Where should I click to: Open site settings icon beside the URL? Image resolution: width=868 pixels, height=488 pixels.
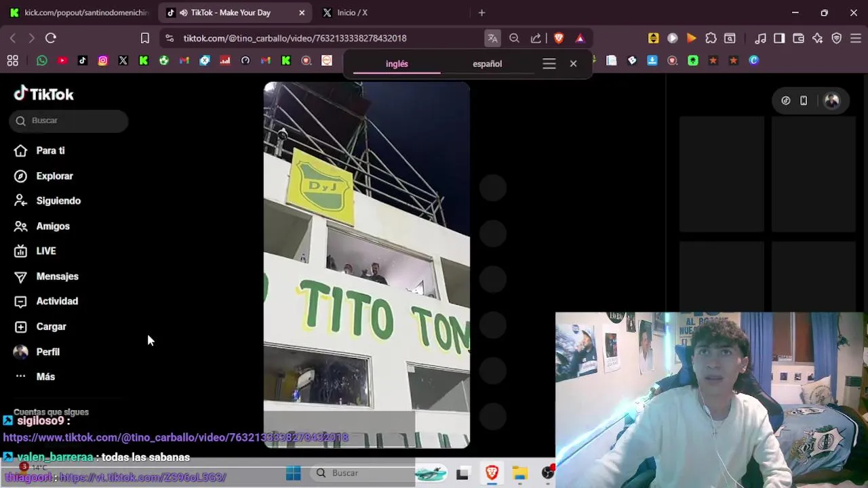pyautogui.click(x=170, y=38)
